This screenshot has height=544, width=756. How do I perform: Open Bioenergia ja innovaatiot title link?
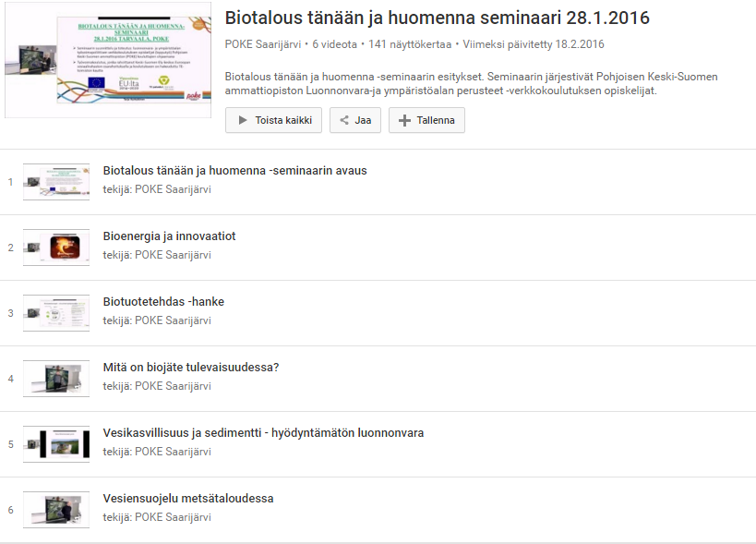[169, 236]
